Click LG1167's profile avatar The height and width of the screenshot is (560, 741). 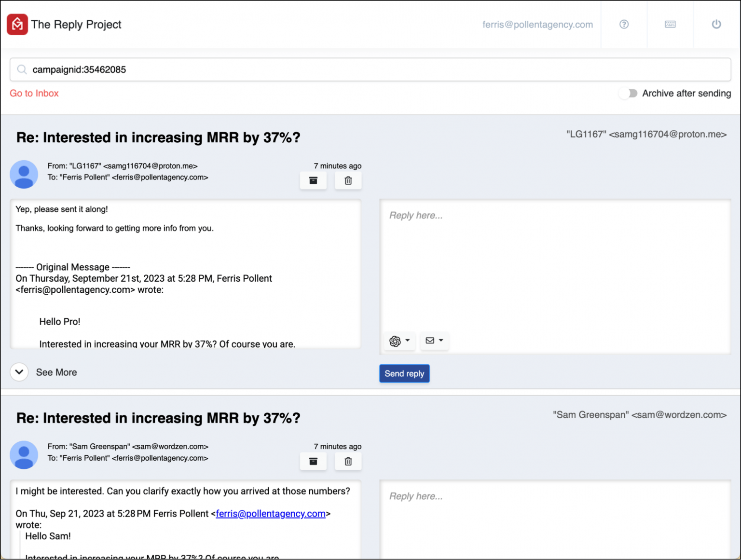pos(24,175)
